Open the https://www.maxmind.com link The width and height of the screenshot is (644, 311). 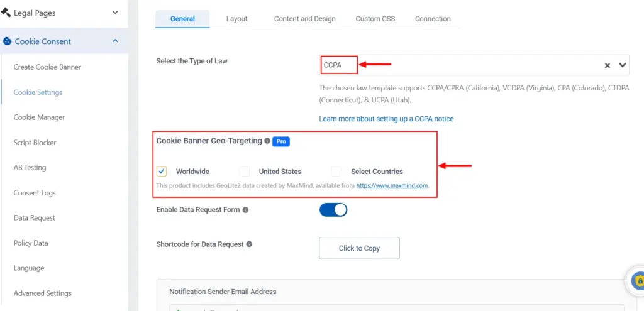392,185
